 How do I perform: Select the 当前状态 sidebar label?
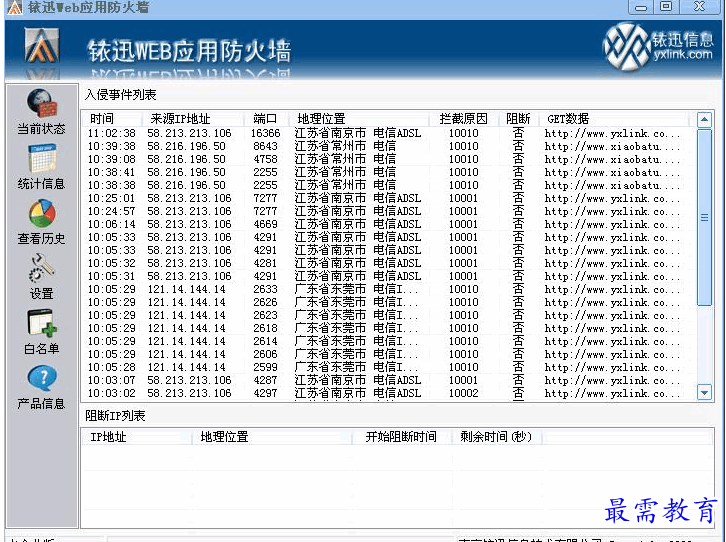tap(41, 129)
